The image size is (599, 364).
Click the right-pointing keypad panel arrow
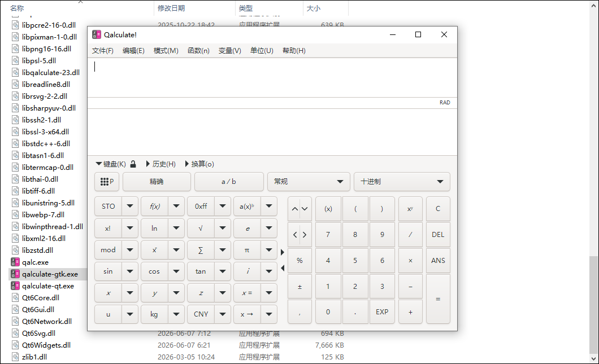coord(283,252)
